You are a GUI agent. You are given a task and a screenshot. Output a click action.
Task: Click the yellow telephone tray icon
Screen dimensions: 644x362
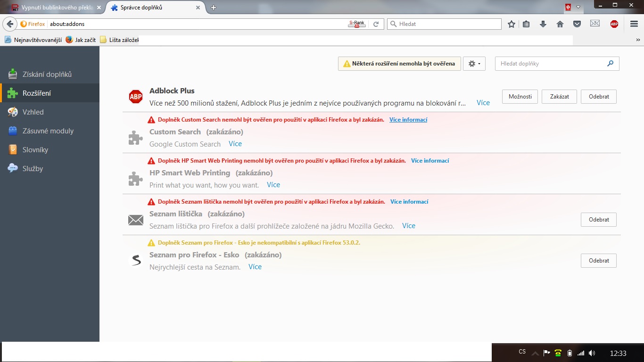pyautogui.click(x=558, y=353)
